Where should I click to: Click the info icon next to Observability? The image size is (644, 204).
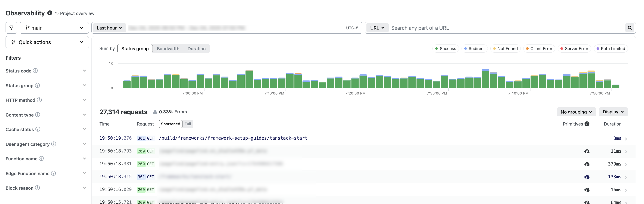pyautogui.click(x=50, y=13)
